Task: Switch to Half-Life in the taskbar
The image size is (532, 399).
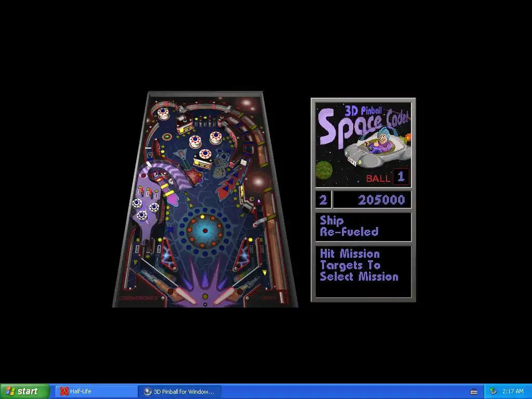Action: click(96, 392)
